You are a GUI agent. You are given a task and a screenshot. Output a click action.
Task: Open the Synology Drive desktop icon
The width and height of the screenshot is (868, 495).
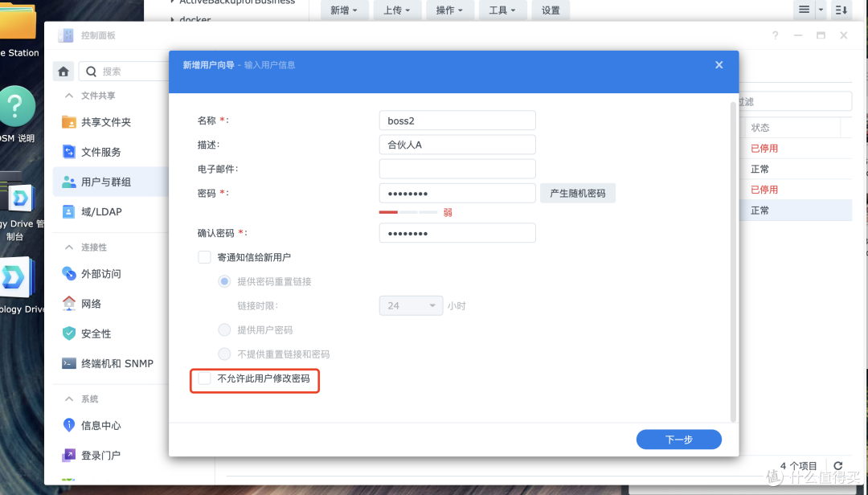(17, 277)
